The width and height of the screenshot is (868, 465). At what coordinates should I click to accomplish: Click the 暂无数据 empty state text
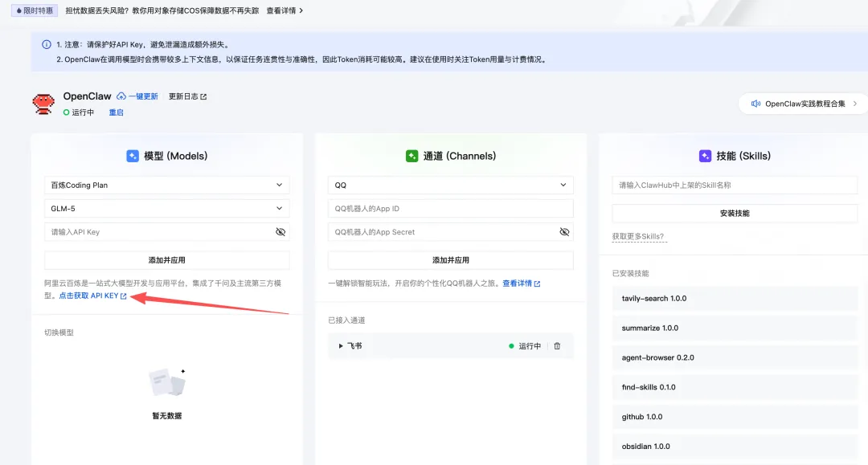166,416
